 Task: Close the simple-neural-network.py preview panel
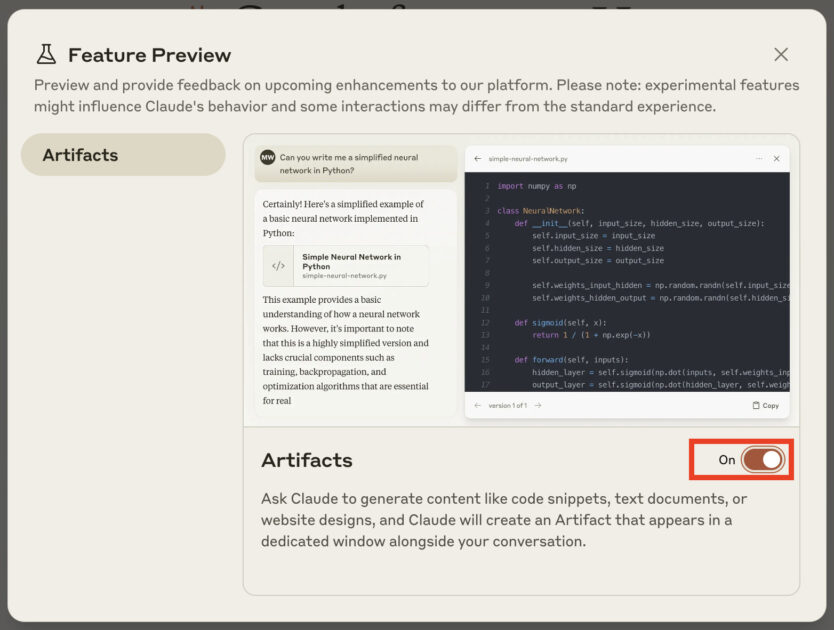click(777, 159)
